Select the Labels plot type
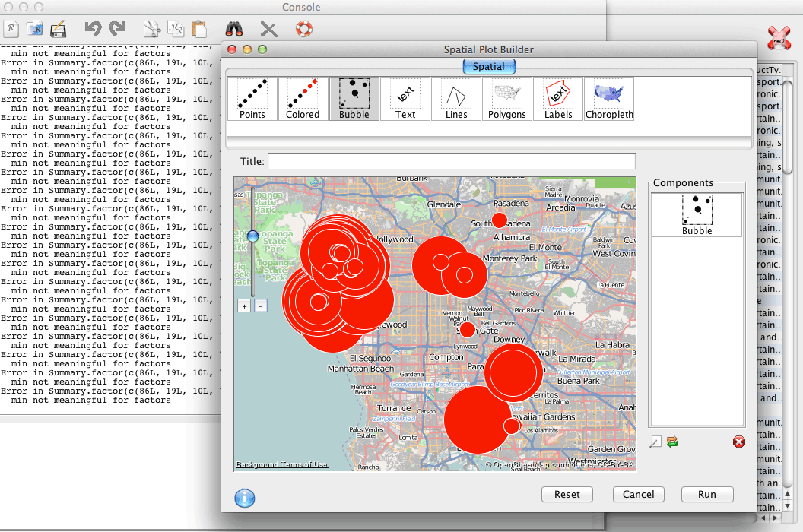Screen dimensions: 803x532 click(558, 99)
